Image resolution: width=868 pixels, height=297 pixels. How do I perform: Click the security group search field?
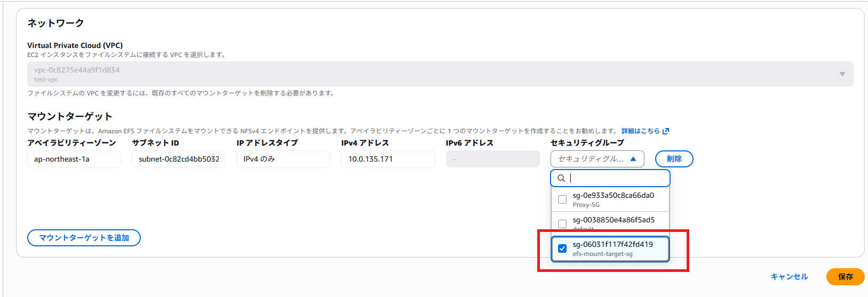[610, 178]
